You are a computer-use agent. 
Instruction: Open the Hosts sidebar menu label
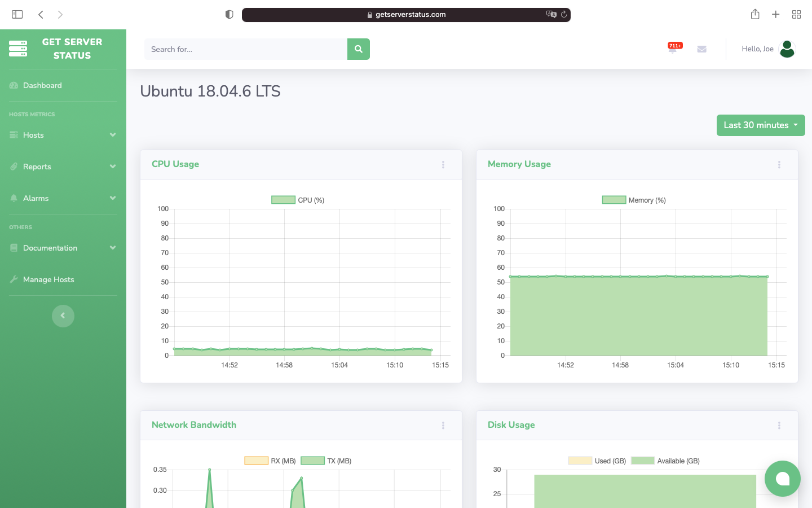coord(33,135)
